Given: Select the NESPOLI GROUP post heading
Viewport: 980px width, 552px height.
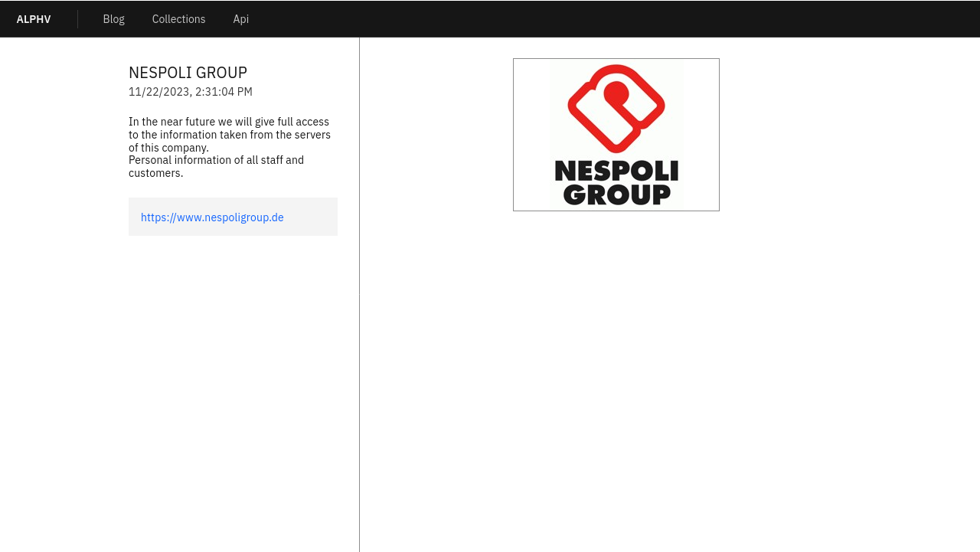Looking at the screenshot, I should click(x=188, y=73).
